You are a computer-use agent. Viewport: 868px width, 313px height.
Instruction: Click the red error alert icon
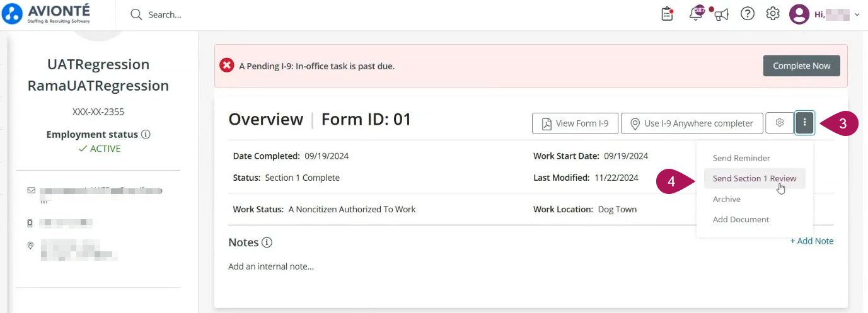[226, 65]
